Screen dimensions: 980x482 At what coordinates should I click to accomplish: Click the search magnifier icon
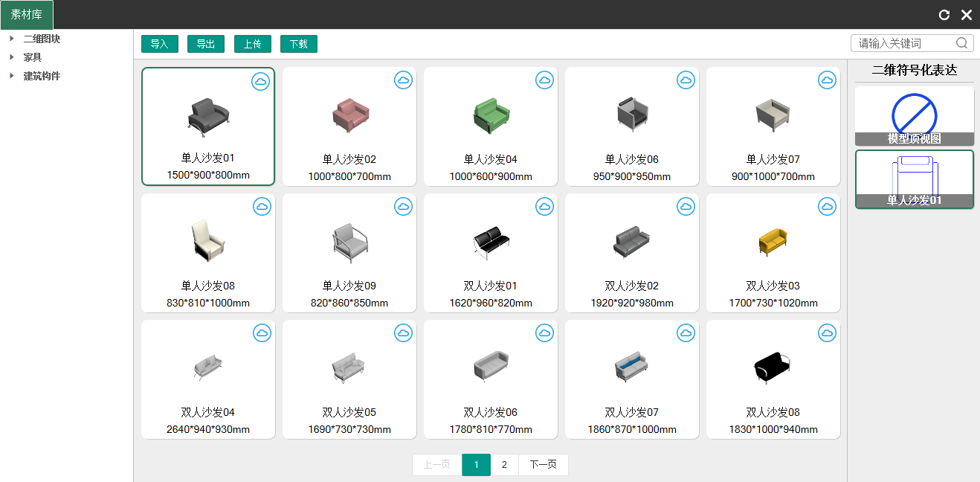coord(961,43)
